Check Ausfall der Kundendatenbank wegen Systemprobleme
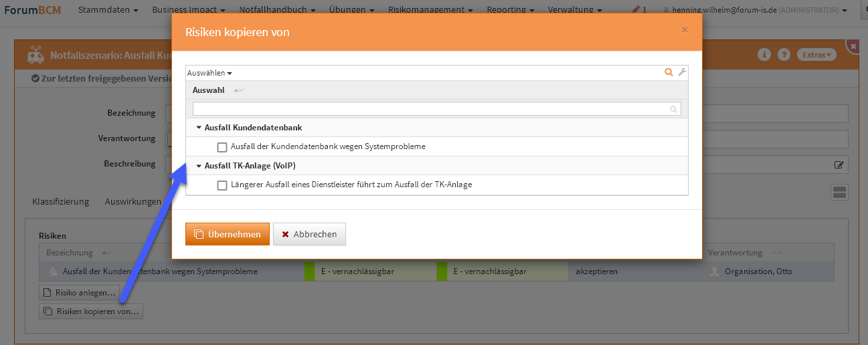This screenshot has width=868, height=345. click(x=222, y=147)
